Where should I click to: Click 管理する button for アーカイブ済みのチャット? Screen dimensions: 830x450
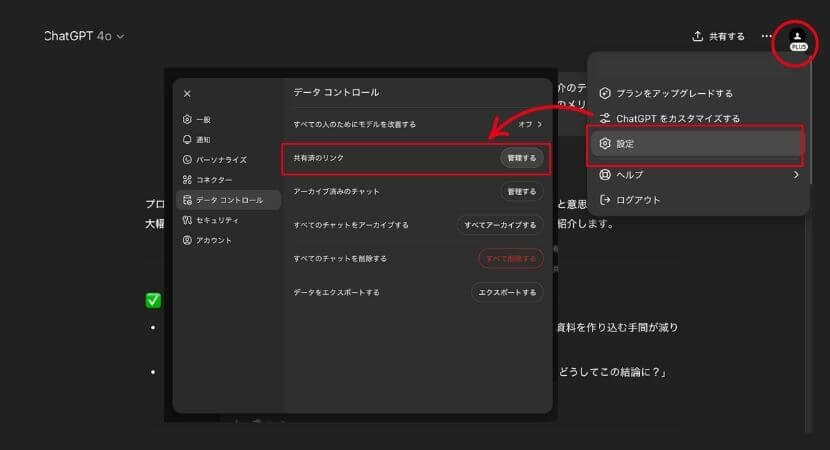point(521,192)
